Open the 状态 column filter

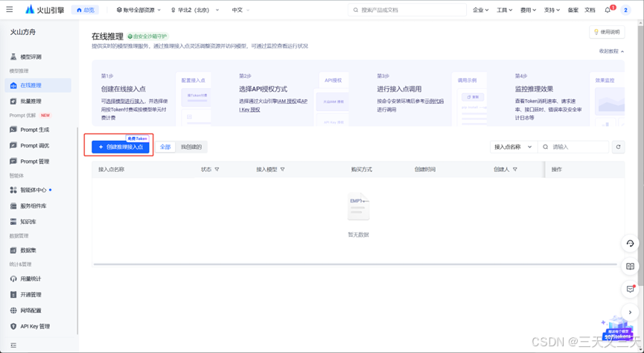click(x=217, y=169)
